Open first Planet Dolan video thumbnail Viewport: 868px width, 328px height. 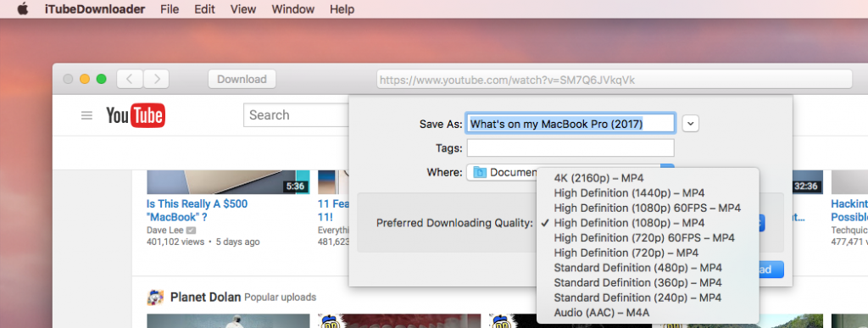click(228, 321)
